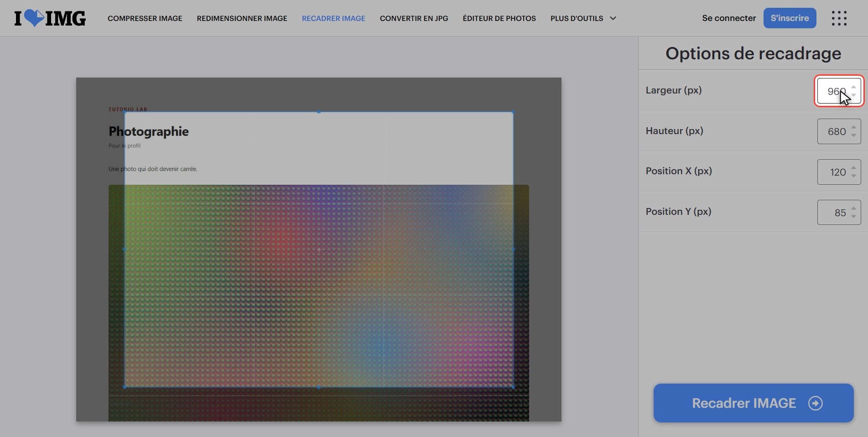This screenshot has height=437, width=868.
Task: Decrease Position Y with the down arrow
Action: (853, 217)
